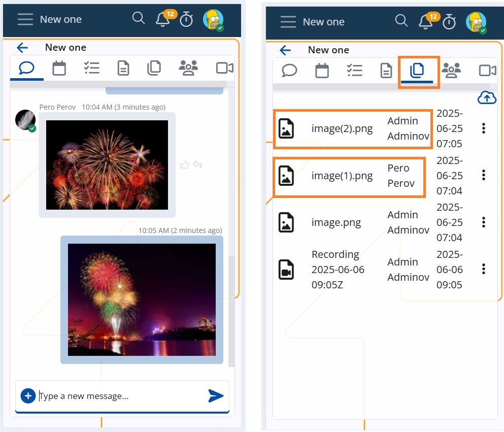
Task: Switch to chat tab in right screen
Action: 289,71
